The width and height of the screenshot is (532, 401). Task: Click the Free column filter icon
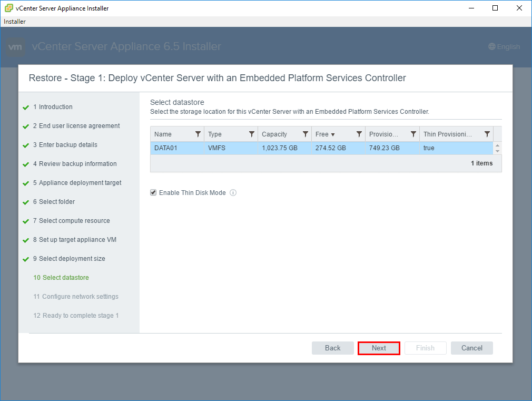(359, 134)
